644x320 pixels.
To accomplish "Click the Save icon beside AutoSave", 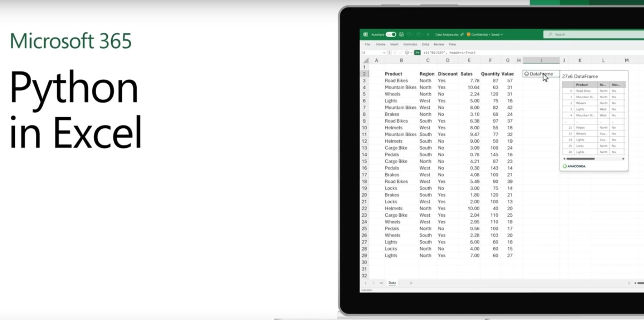I will tap(401, 34).
